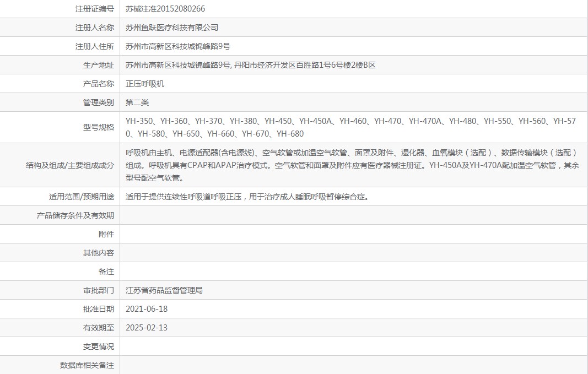
Task: Select company name 苏州鱼跃医疗科技有限公司
Action: point(172,28)
